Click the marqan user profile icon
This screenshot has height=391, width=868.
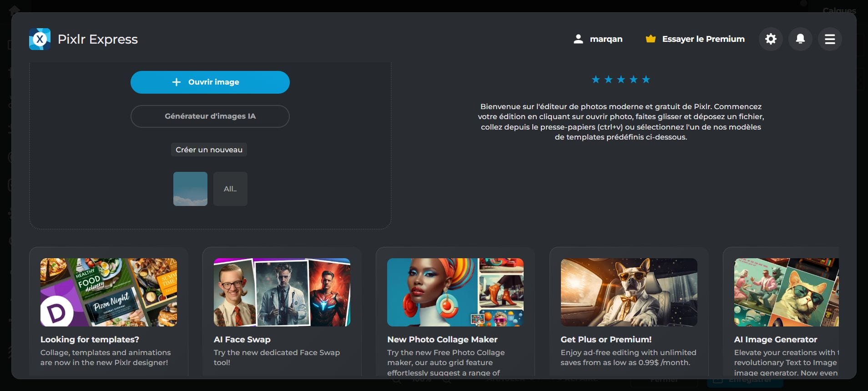click(x=578, y=39)
